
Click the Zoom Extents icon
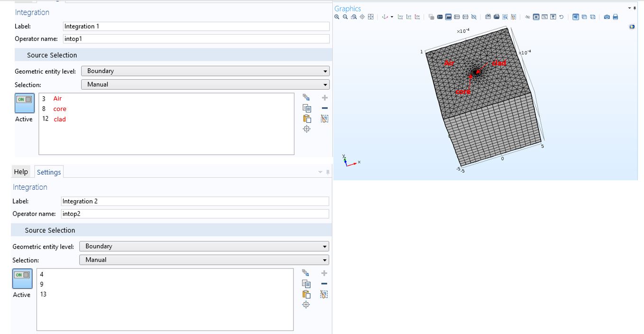coord(371,17)
